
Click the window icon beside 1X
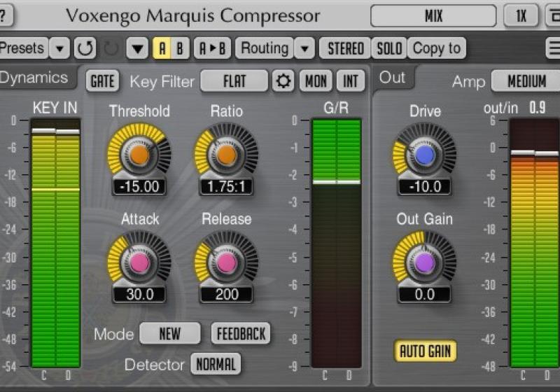[553, 15]
